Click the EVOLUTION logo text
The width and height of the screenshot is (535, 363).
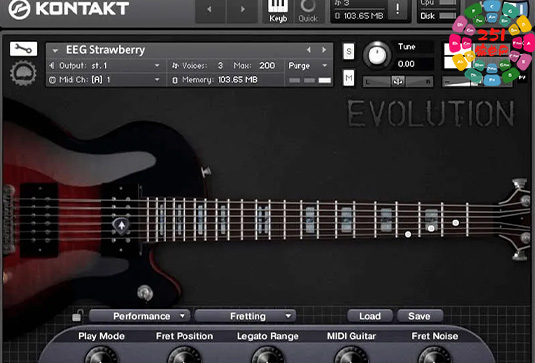(431, 114)
